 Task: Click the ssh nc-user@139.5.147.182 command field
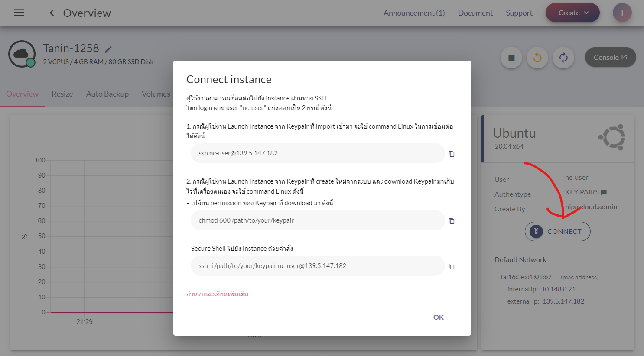tap(318, 153)
